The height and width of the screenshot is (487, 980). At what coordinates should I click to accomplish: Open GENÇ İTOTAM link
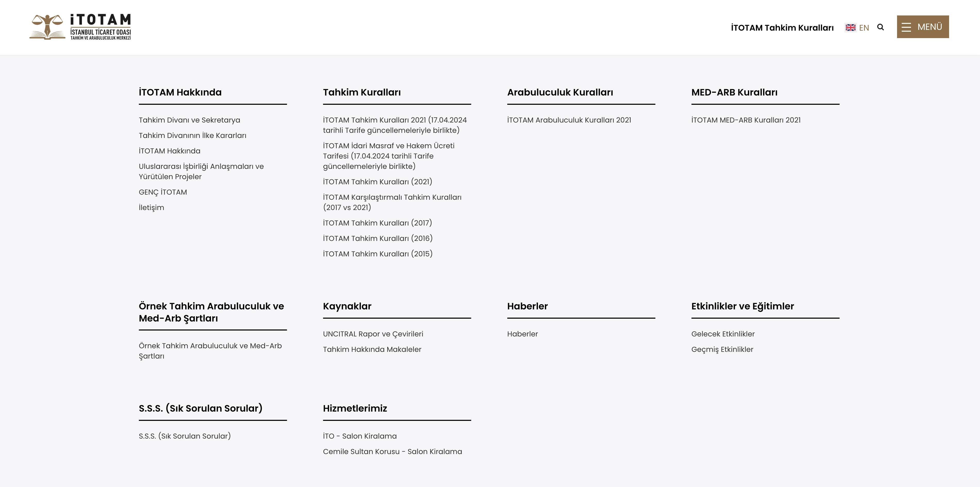163,192
